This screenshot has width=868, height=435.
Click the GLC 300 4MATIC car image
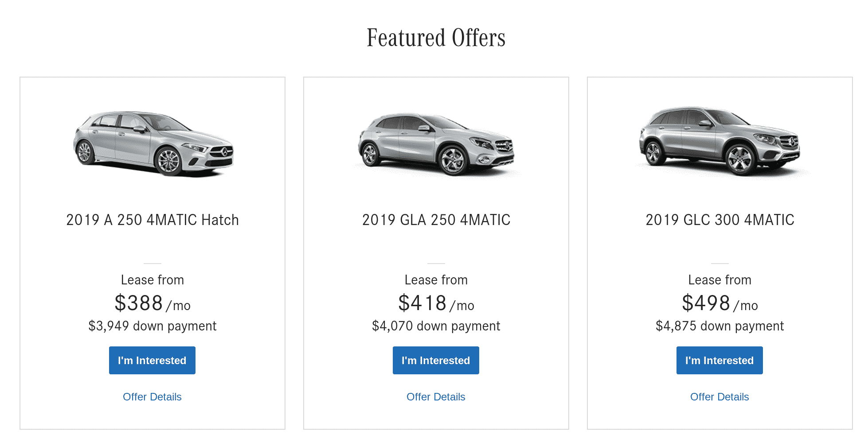[x=719, y=141]
